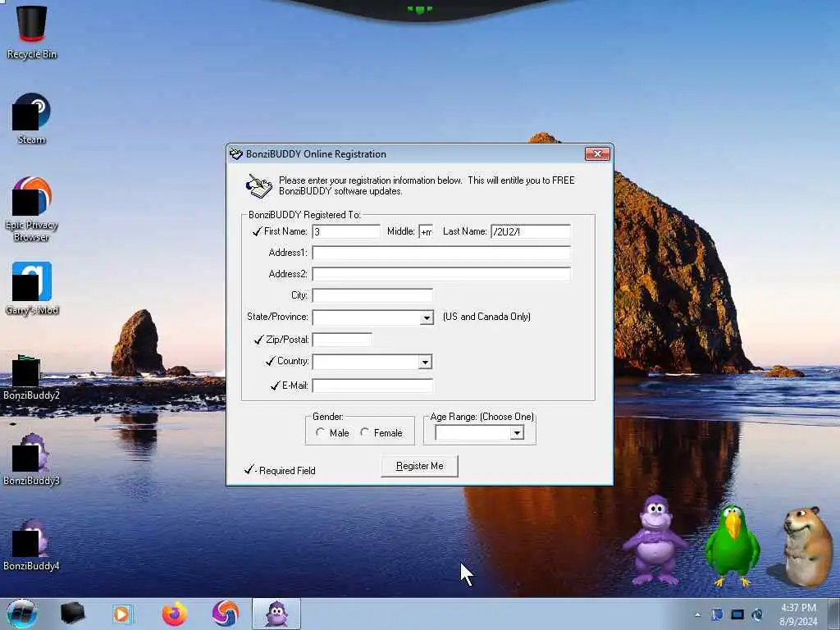Select the Garry's Mod desktop icon
The height and width of the screenshot is (630, 840).
[32, 288]
